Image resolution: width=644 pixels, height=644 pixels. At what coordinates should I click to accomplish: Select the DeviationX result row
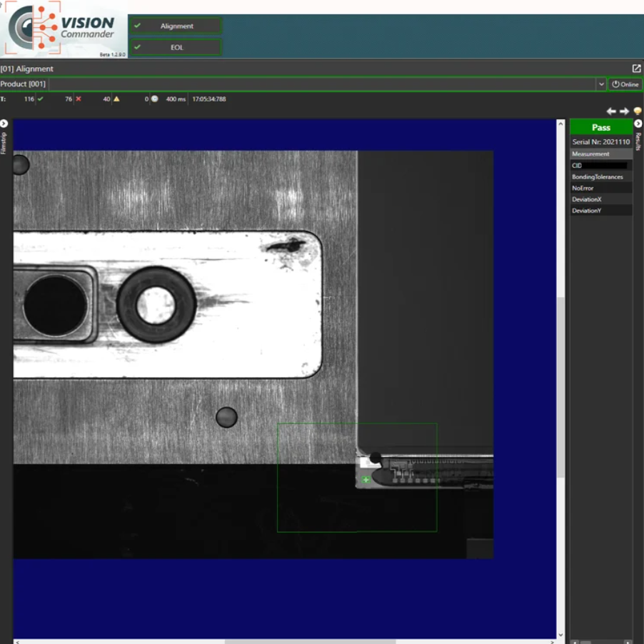[601, 199]
